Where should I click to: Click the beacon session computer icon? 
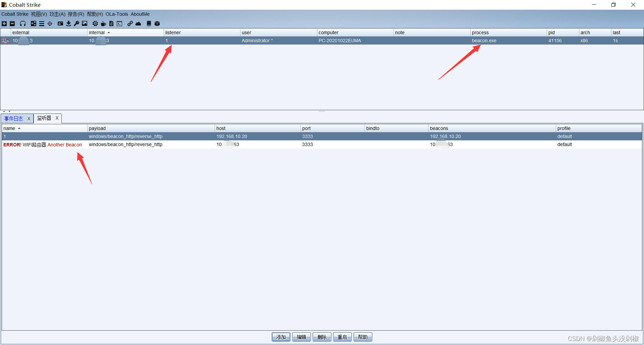point(5,41)
